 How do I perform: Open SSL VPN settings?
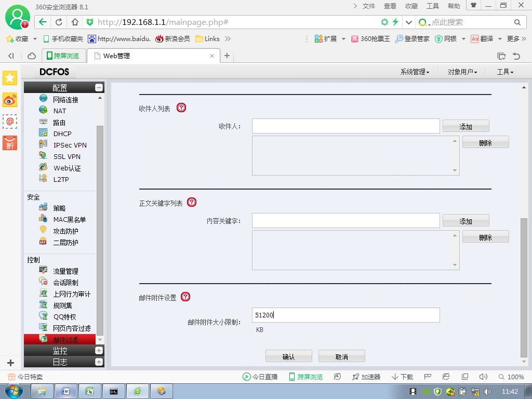click(x=67, y=157)
